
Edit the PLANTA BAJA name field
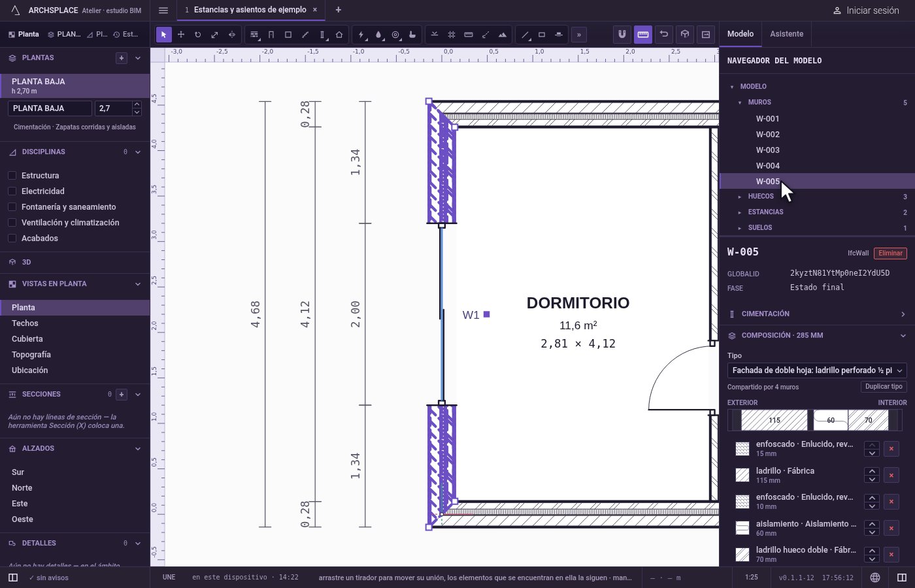[50, 108]
